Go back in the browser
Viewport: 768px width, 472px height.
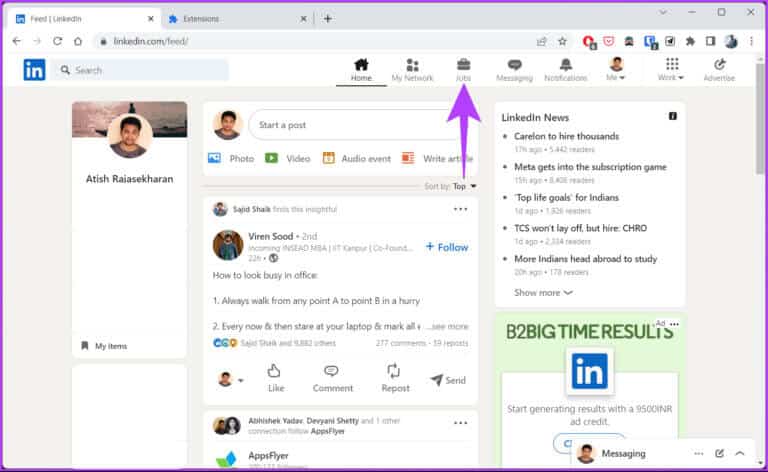[x=17, y=41]
